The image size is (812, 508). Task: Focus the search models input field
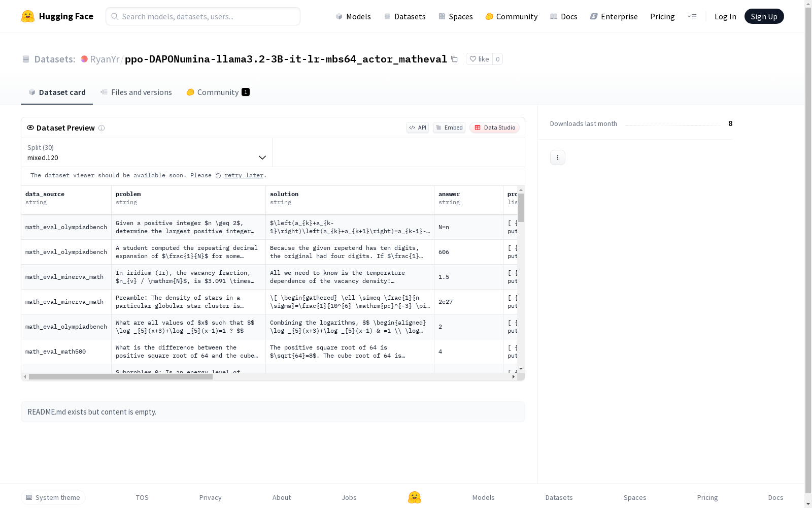[x=203, y=16]
